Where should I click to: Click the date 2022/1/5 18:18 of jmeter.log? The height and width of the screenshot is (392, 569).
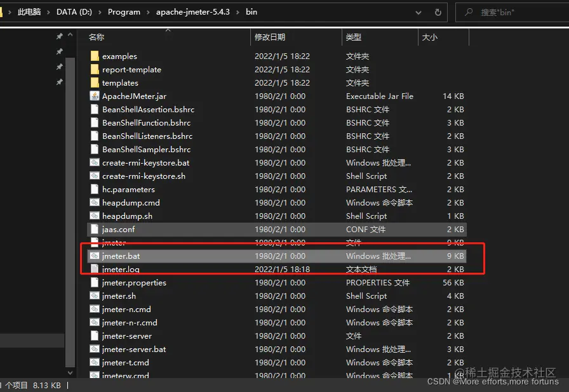(x=283, y=269)
